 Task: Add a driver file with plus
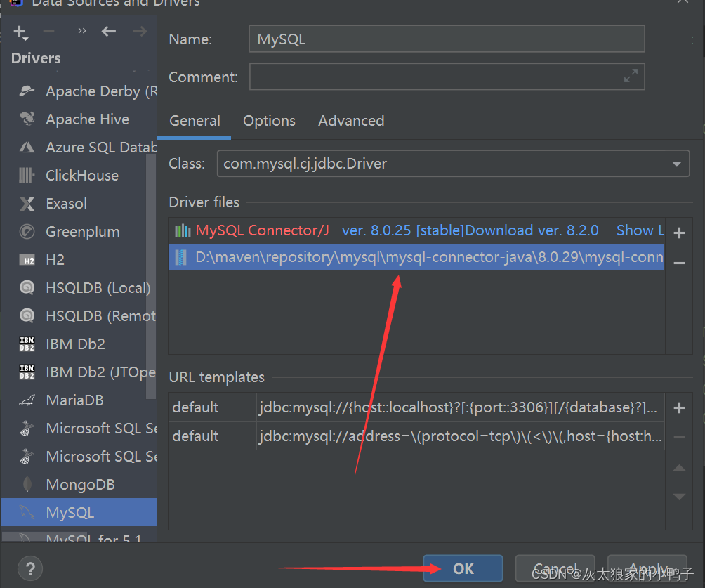click(x=680, y=233)
